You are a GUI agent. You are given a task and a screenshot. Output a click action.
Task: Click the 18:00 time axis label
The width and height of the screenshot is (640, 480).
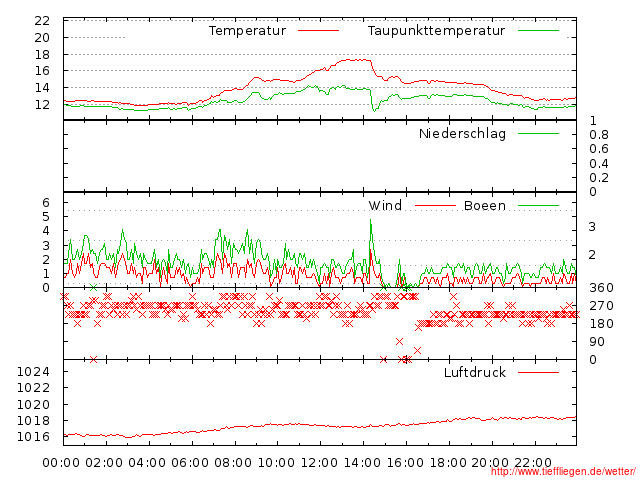(x=448, y=463)
